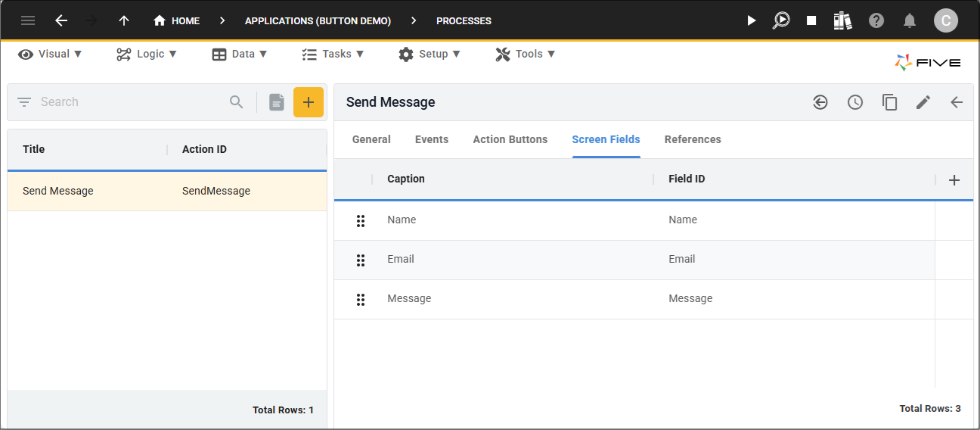Click the up arrow in the top bar
Viewport: 980px width, 430px height.
(x=124, y=20)
